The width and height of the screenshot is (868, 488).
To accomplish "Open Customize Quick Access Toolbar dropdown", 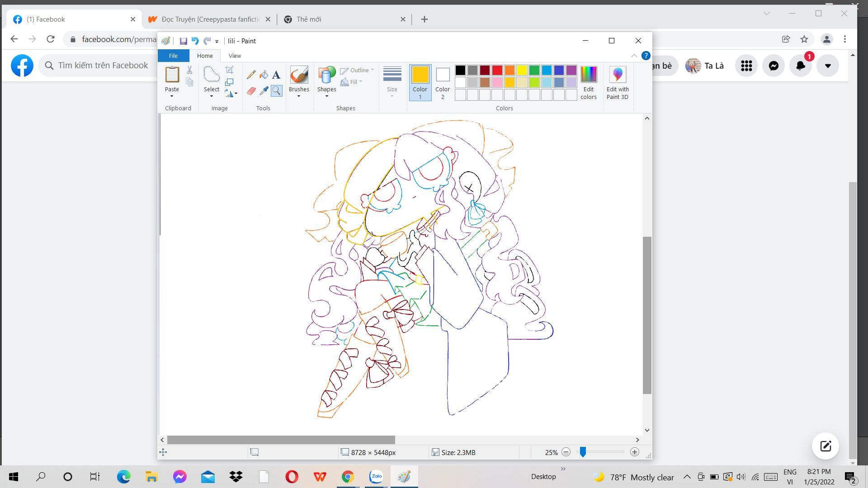I will [217, 41].
